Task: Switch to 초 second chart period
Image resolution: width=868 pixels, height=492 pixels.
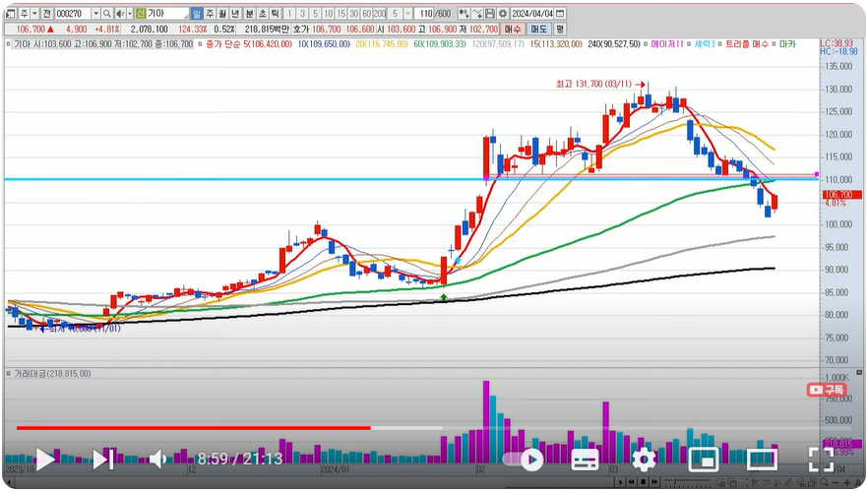Action: pos(262,13)
